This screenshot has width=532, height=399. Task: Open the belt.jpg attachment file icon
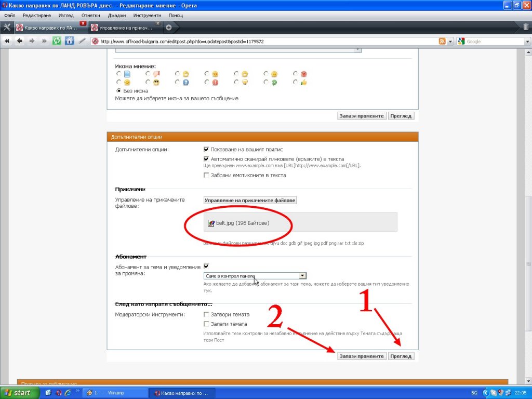(211, 223)
